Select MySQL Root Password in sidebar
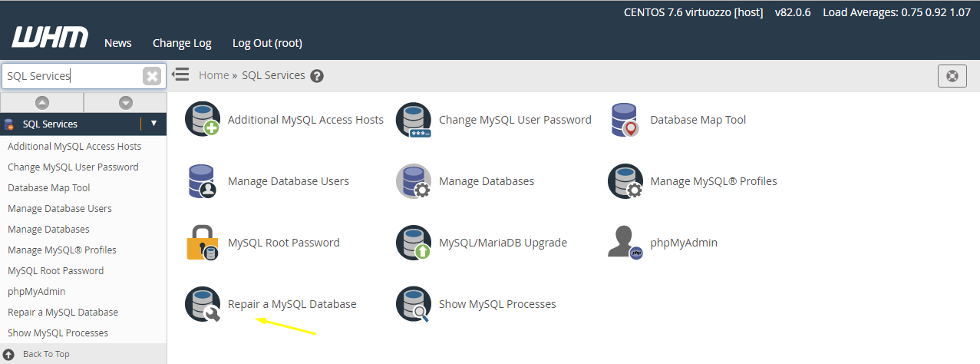Screen dimensions: 980x364 pos(55,270)
